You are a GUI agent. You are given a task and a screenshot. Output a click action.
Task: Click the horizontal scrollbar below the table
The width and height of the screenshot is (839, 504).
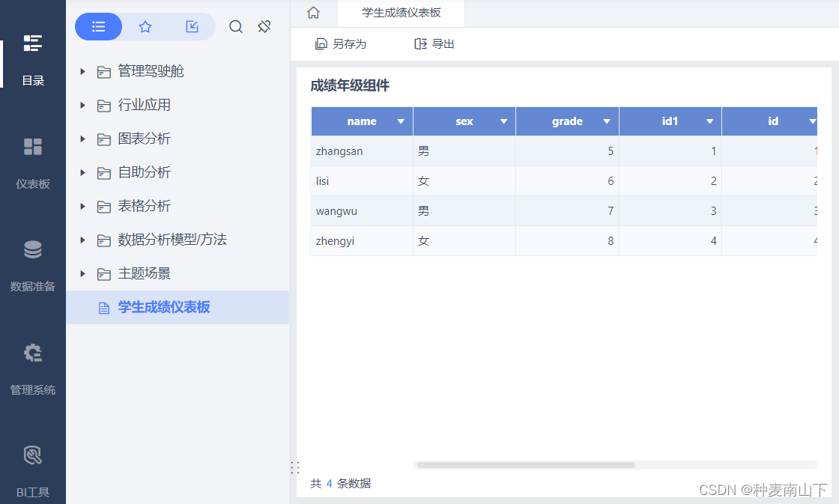[x=524, y=464]
